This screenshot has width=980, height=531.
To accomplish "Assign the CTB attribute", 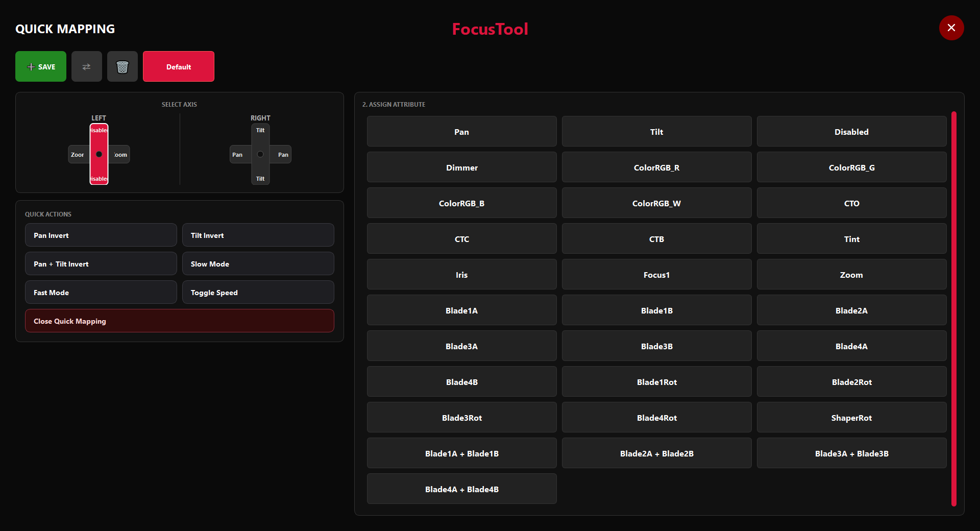I will coord(657,238).
